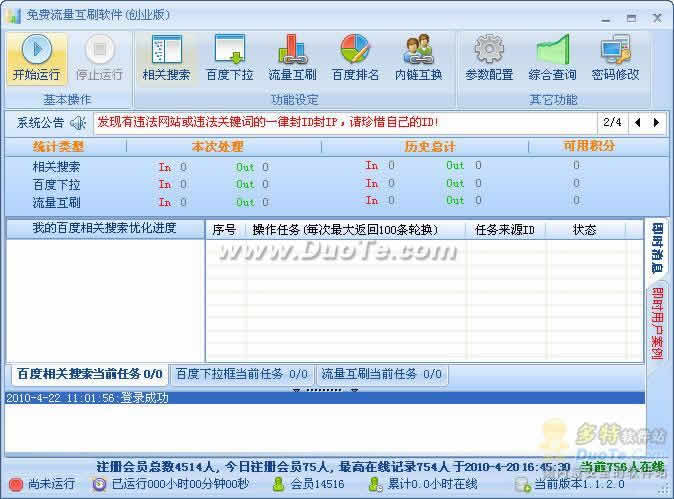The height and width of the screenshot is (499, 674).
Task: Switch to 流量互刷当前任务 tab
Action: click(x=381, y=374)
